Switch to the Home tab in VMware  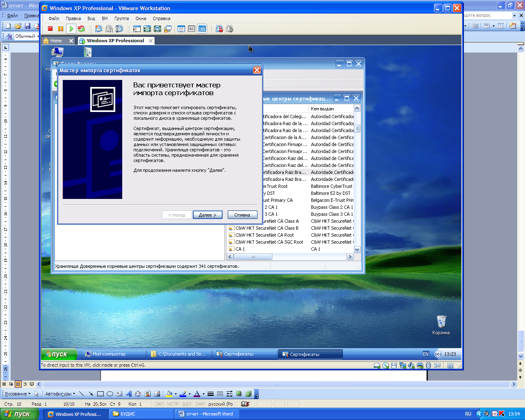click(x=56, y=41)
